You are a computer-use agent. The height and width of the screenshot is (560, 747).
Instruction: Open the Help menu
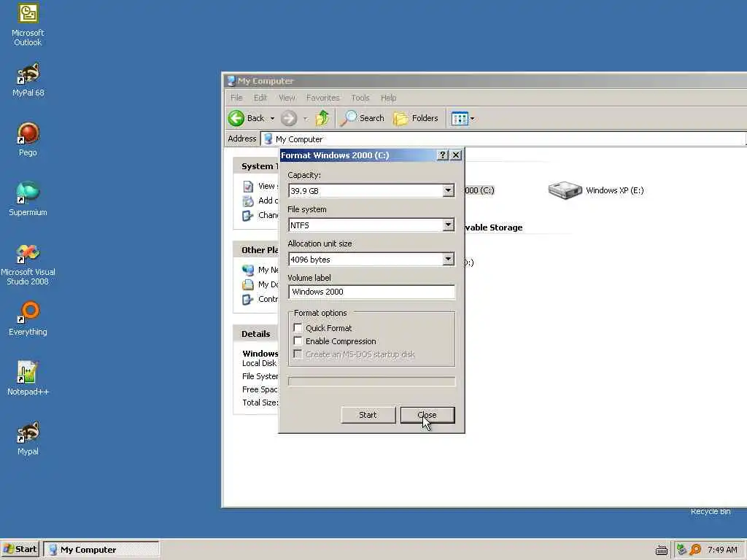point(388,98)
